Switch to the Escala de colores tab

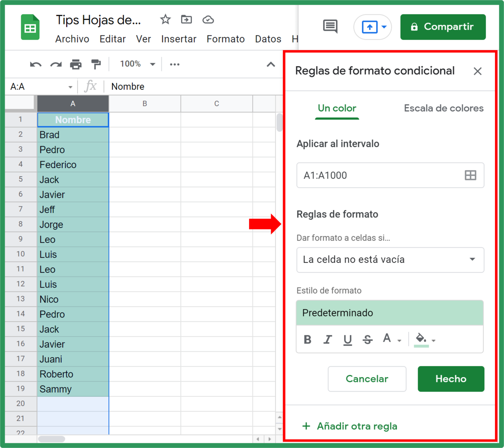(444, 108)
